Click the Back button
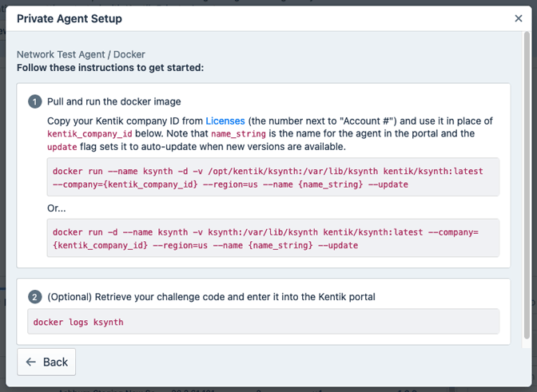Image resolution: width=537 pixels, height=392 pixels. (46, 362)
